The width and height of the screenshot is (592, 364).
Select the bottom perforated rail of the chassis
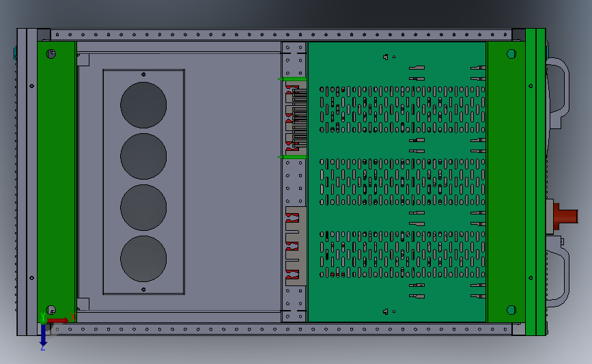[x=281, y=329]
